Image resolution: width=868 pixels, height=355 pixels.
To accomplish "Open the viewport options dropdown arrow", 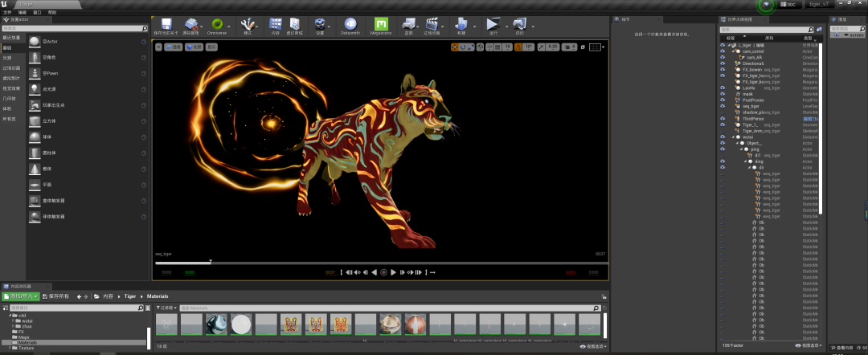I will click(x=159, y=47).
